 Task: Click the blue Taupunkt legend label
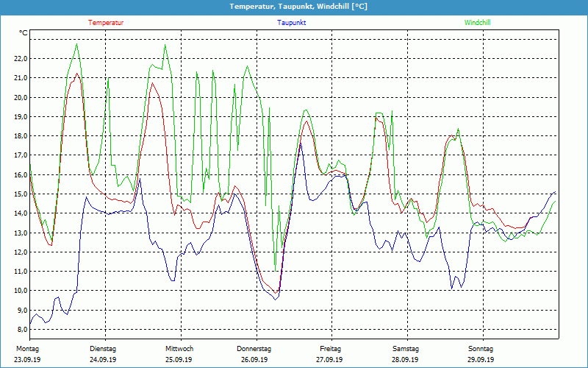click(291, 23)
